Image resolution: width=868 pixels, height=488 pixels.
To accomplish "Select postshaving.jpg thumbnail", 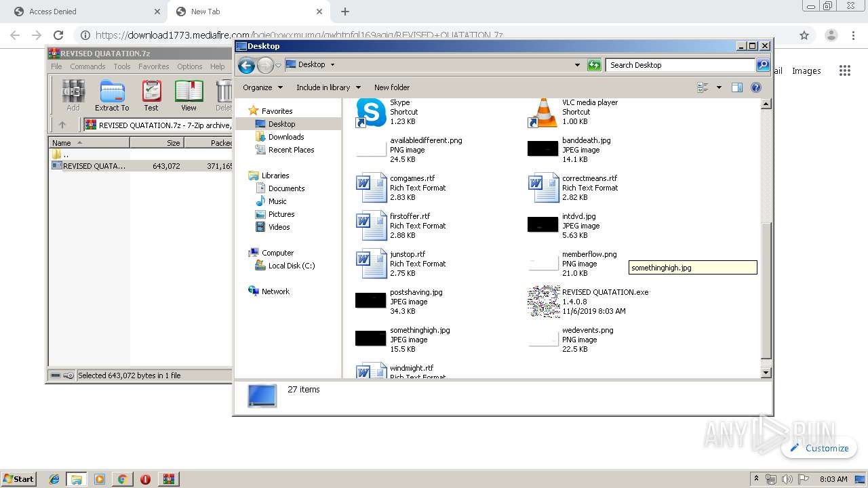I will pos(371,300).
